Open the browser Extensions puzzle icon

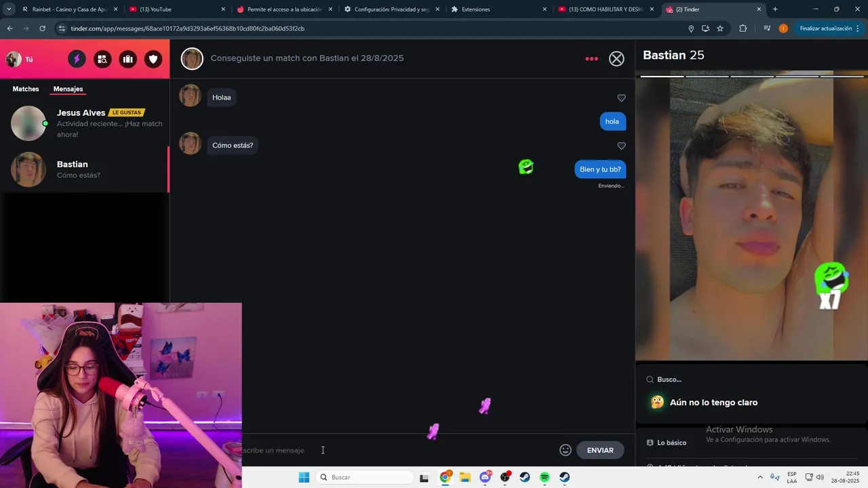pos(743,28)
